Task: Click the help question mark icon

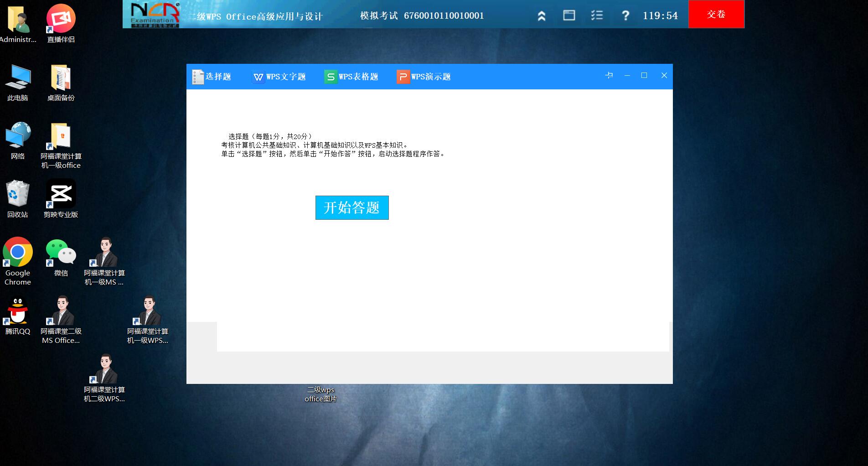Action: coord(625,15)
